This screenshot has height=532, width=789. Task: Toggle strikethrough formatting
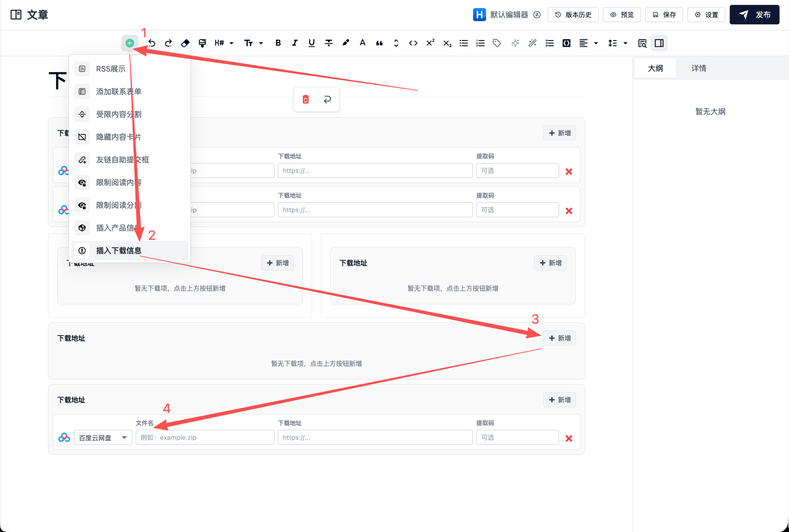point(328,43)
